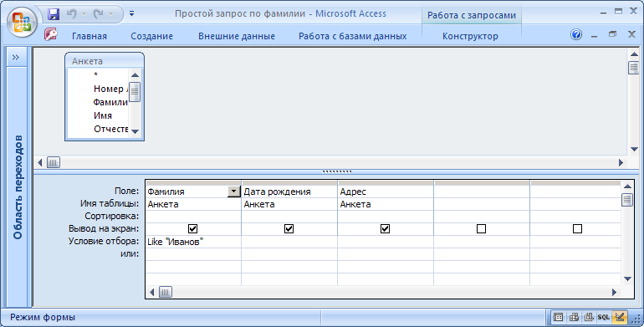
Task: Click query grid vertical scroll down arrow
Action: coord(627,279)
